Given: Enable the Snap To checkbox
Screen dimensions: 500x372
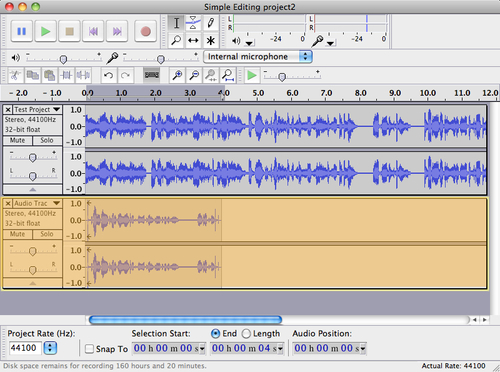Looking at the screenshot, I should tap(89, 349).
